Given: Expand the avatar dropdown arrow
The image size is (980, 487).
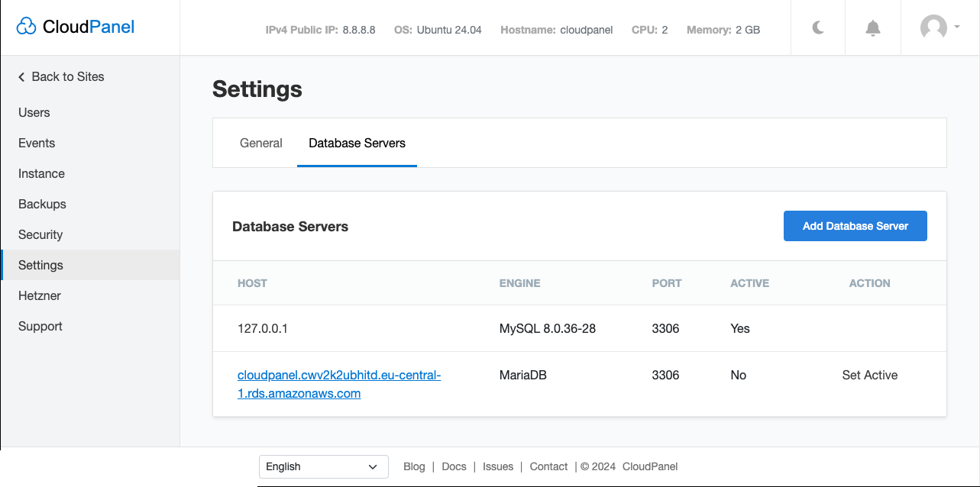Looking at the screenshot, I should point(956,27).
